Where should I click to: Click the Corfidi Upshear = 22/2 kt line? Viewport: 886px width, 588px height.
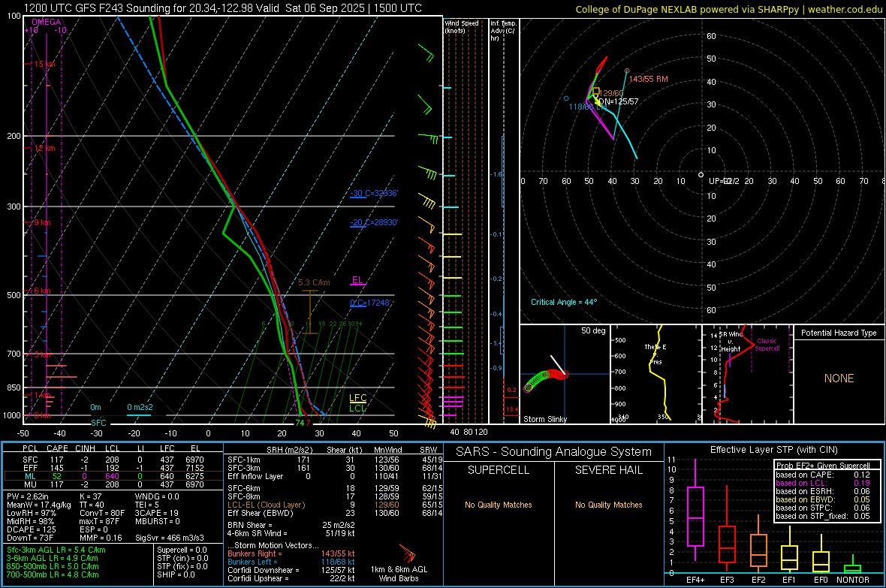(x=291, y=577)
